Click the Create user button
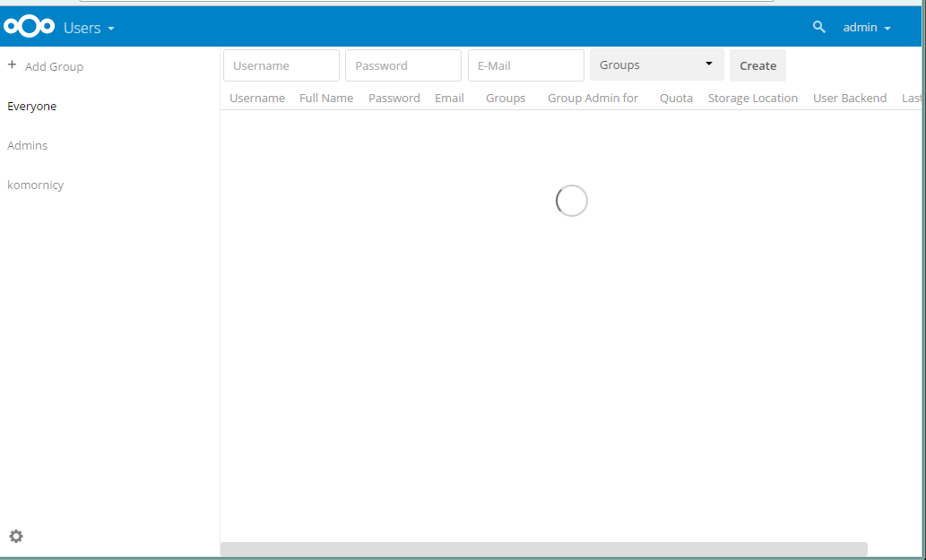Screen dimensions: 926x560 point(757,65)
